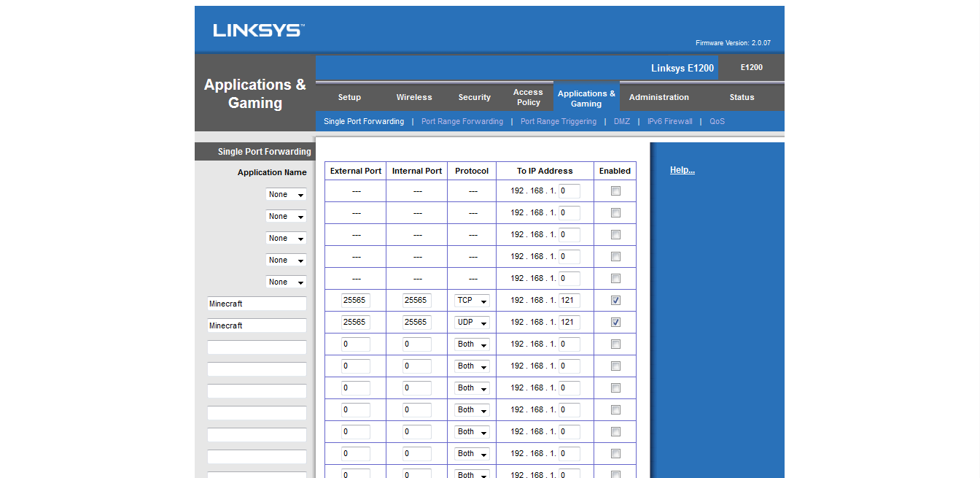Open the first Both protocol dropdown

(472, 344)
